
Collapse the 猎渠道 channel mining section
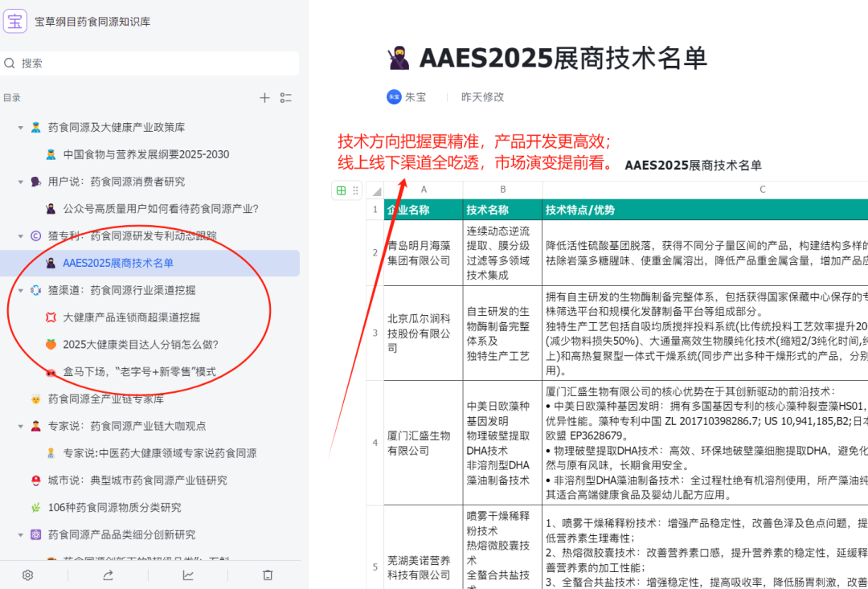(x=21, y=290)
